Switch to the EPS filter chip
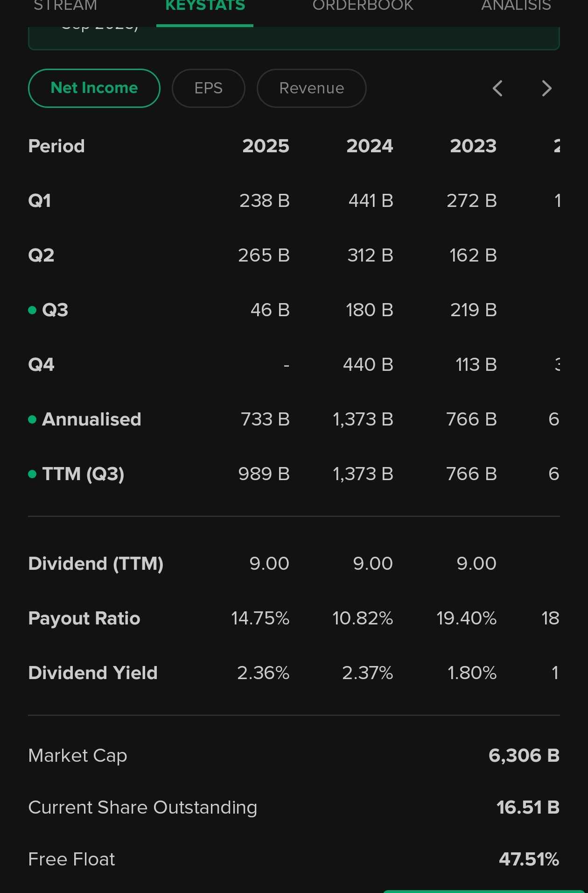This screenshot has width=588, height=893. 209,88
